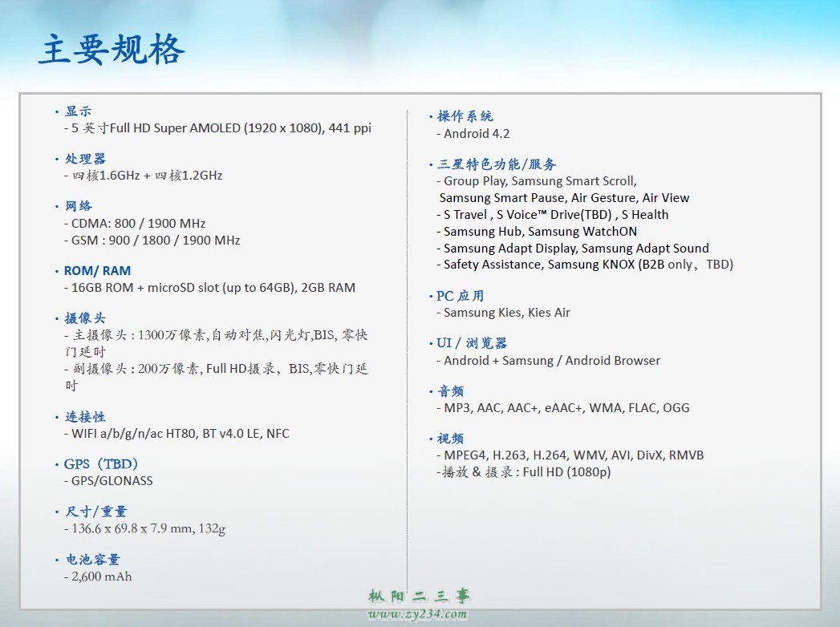Click '播放 & 摄录 : Full HD (1080p)' line
The image size is (840, 627).
524,471
